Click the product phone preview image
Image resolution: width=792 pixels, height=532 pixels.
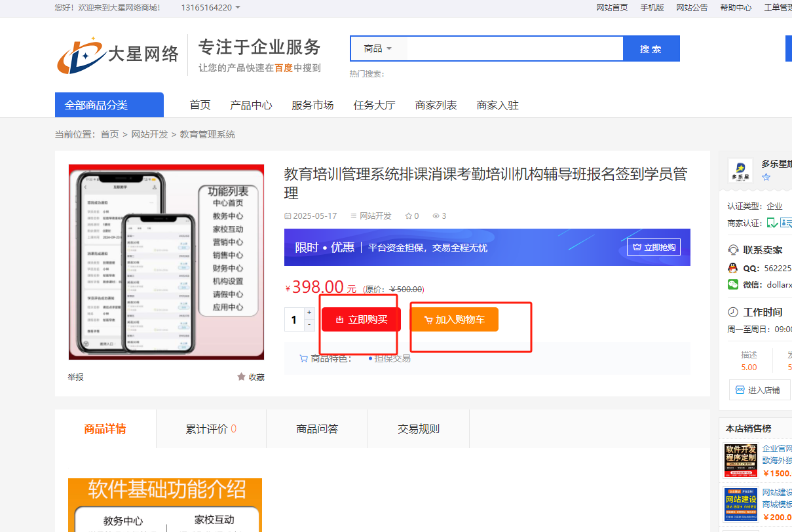[x=166, y=262]
